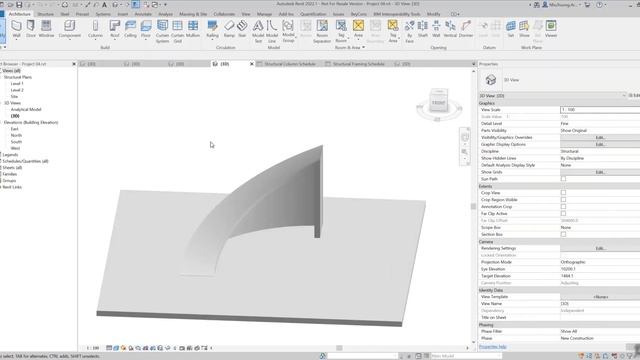Select the Dormer opening tool
This screenshot has height=360, width=640.
pyautogui.click(x=466, y=29)
